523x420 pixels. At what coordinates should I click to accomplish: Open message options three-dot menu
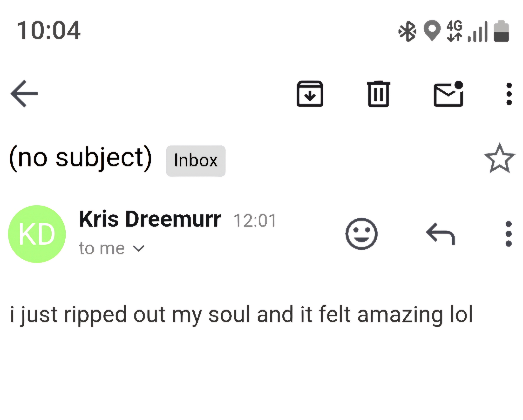point(508,234)
